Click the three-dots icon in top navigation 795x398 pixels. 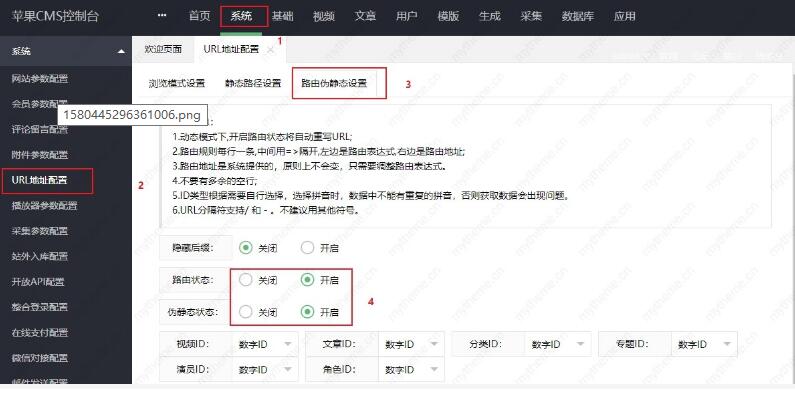pyautogui.click(x=162, y=16)
